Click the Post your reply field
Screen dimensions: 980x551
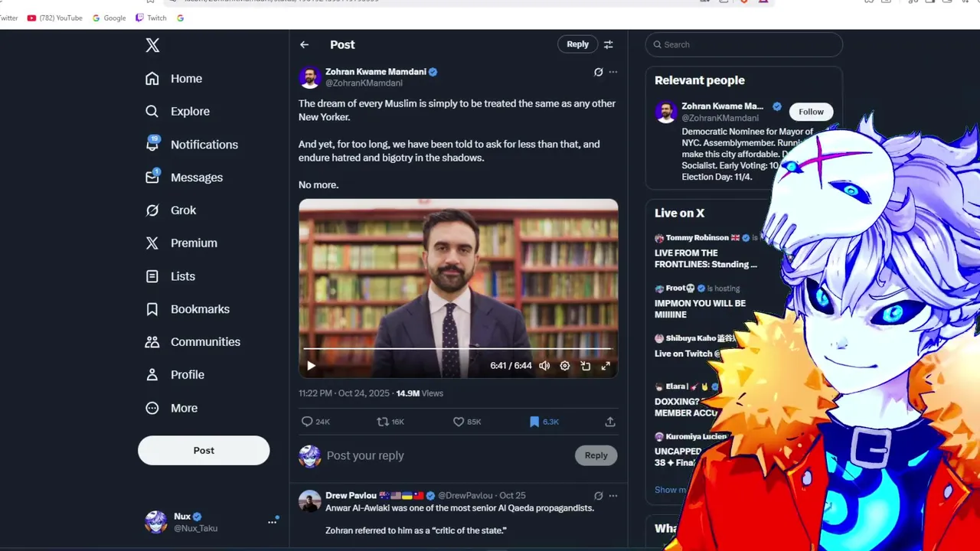tap(446, 455)
